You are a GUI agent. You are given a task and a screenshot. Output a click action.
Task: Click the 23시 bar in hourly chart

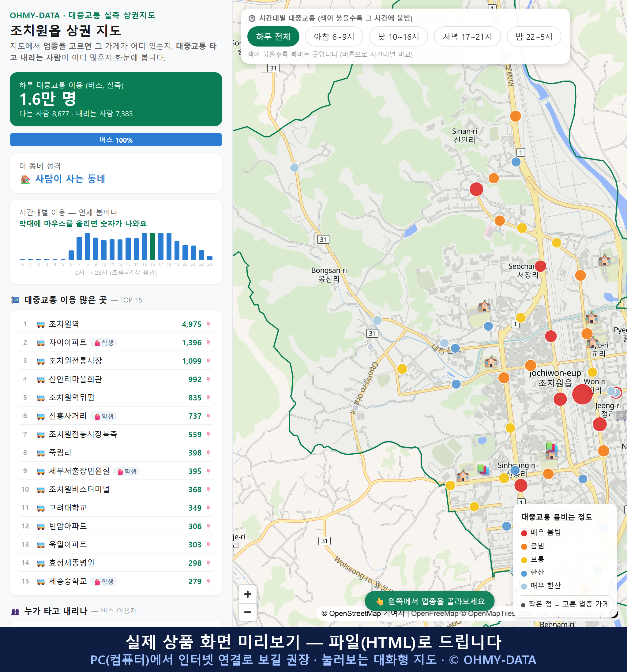pyautogui.click(x=210, y=258)
